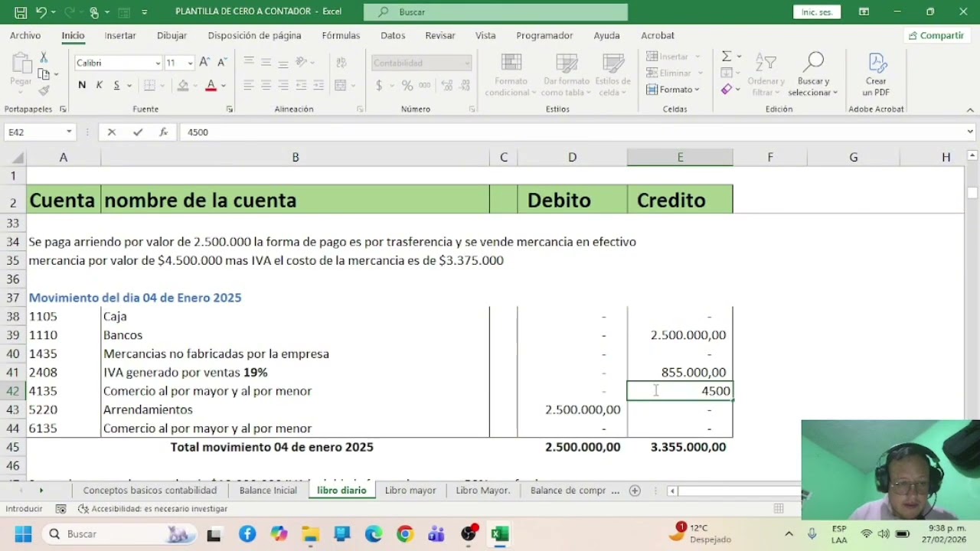Confirm the cell entry with the checkmark icon
Image resolution: width=980 pixels, height=551 pixels.
(x=138, y=132)
